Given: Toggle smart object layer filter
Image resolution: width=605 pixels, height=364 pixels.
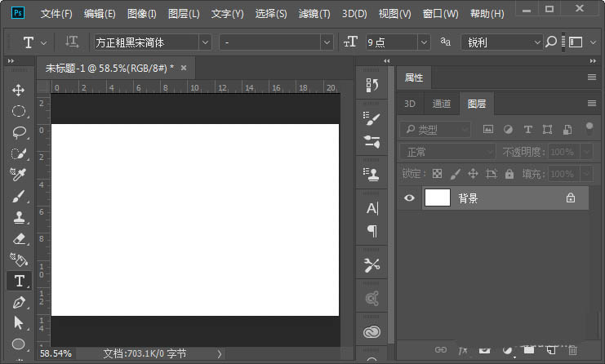Looking at the screenshot, I should (x=567, y=130).
